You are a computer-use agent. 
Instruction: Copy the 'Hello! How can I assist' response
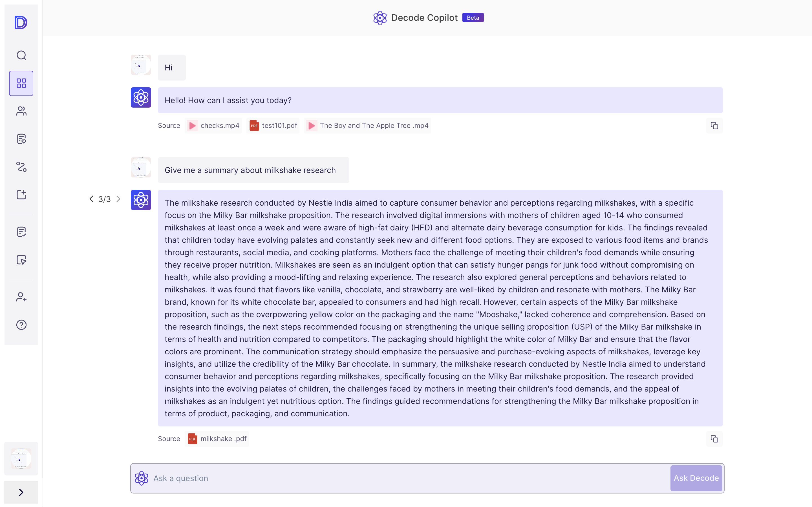pos(714,125)
